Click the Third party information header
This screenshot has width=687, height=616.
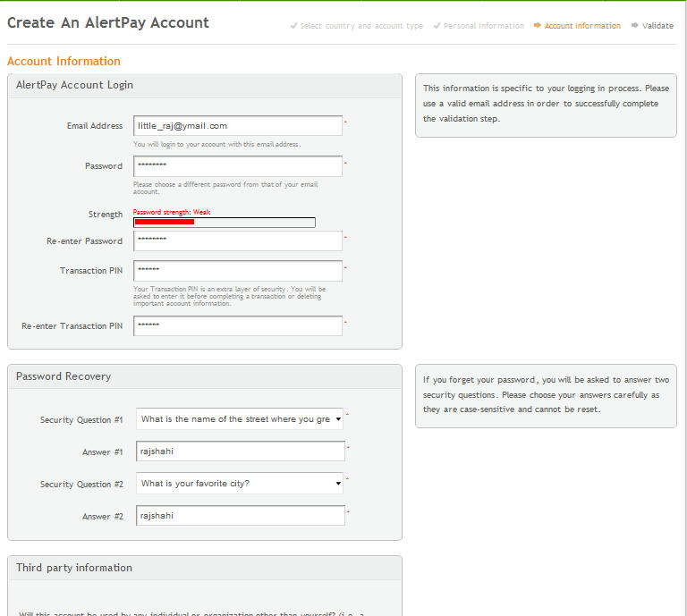[74, 568]
